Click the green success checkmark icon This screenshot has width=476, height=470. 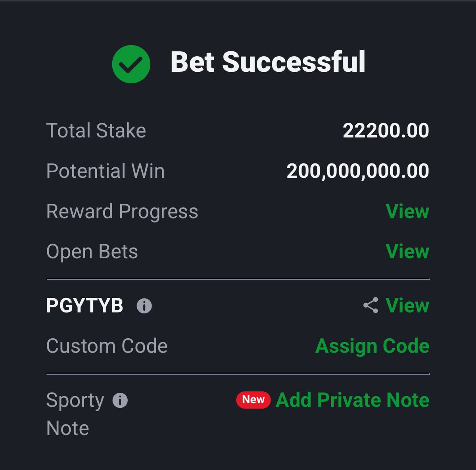point(131,64)
